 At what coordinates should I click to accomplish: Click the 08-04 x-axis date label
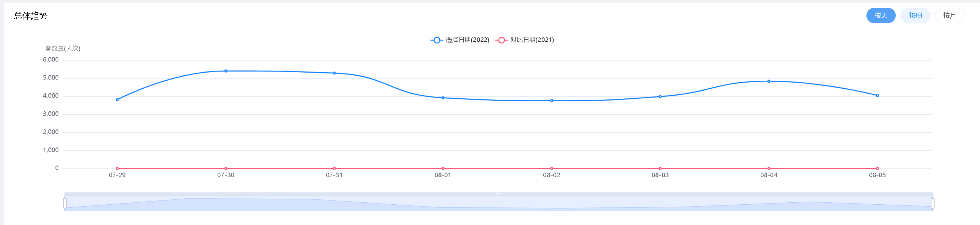768,175
